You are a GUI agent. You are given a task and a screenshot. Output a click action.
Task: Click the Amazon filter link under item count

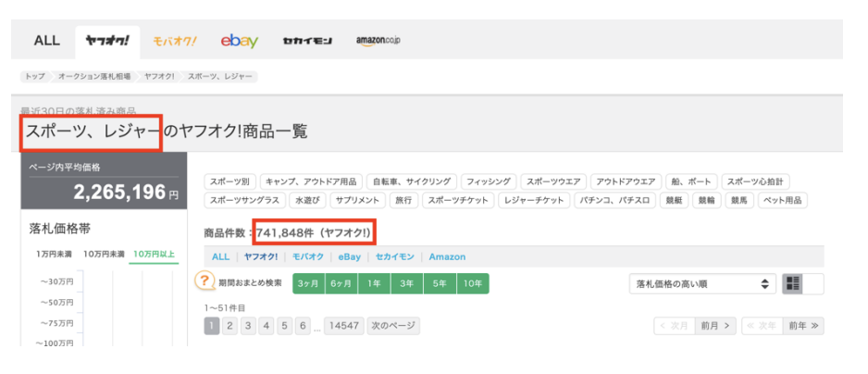(x=447, y=256)
